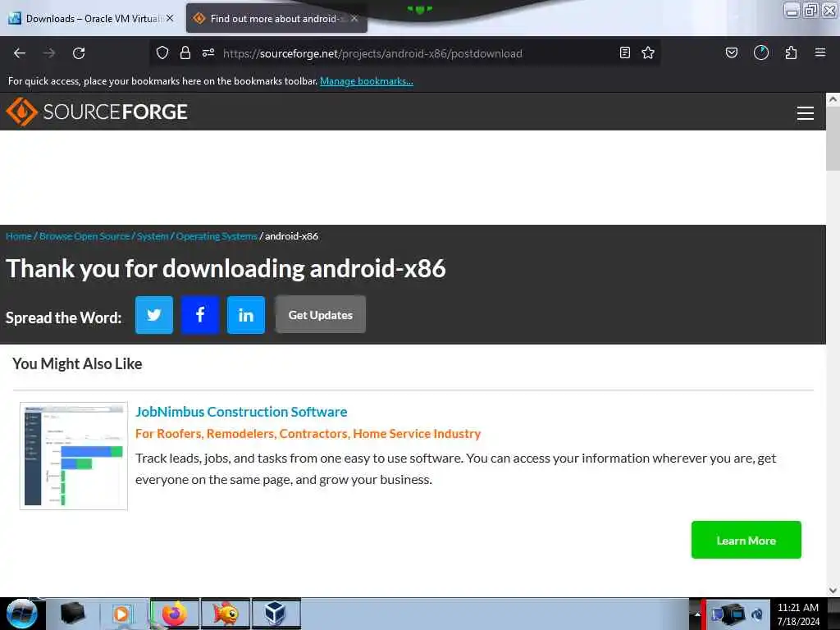This screenshot has height=630, width=840.
Task: Open Firefox from the taskbar
Action: pyautogui.click(x=175, y=614)
